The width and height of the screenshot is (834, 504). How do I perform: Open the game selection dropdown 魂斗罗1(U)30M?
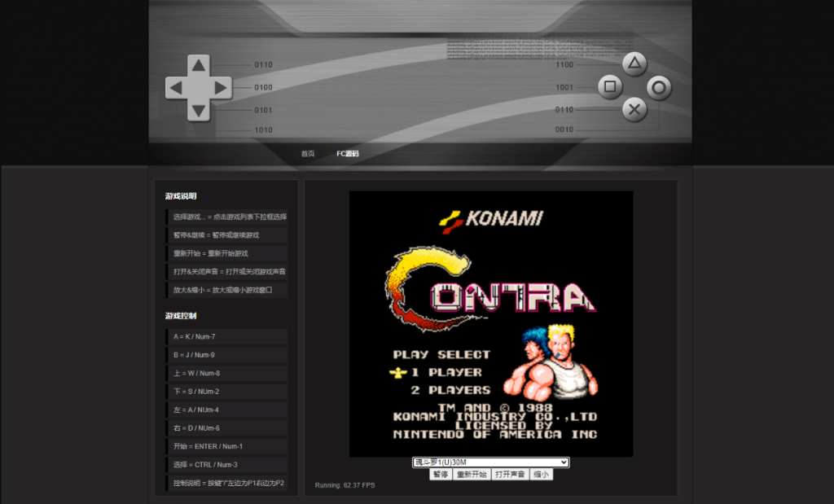click(x=490, y=462)
